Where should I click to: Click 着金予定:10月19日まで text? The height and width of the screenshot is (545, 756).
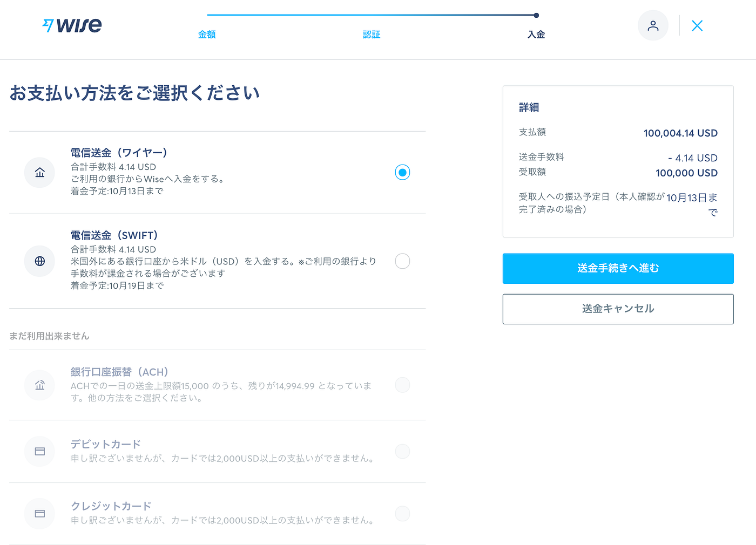(117, 285)
